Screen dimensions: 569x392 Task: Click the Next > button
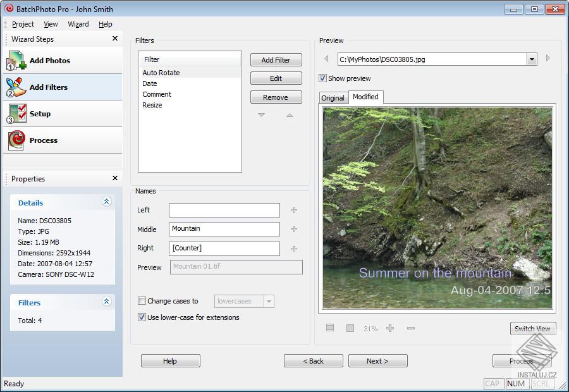[x=378, y=361]
